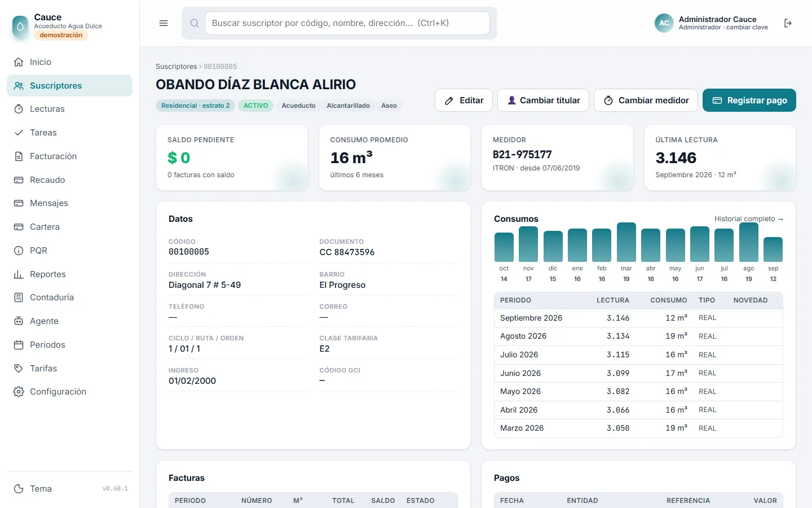This screenshot has height=508, width=812.
Task: Navigate to the Tarifas section
Action: 69,369
